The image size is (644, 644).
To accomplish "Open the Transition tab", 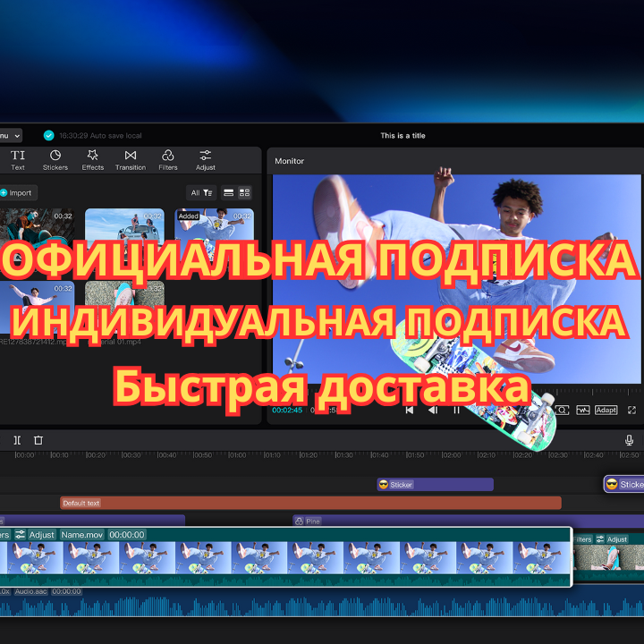I will tap(131, 160).
